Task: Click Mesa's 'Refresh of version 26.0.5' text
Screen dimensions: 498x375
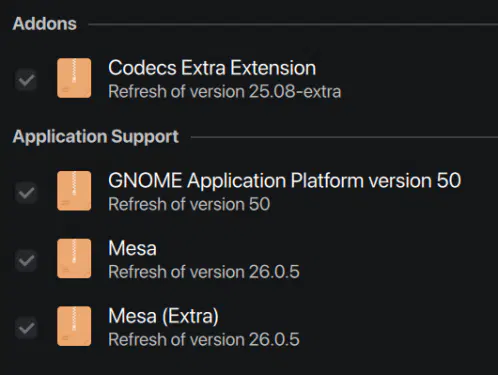Action: tap(204, 272)
